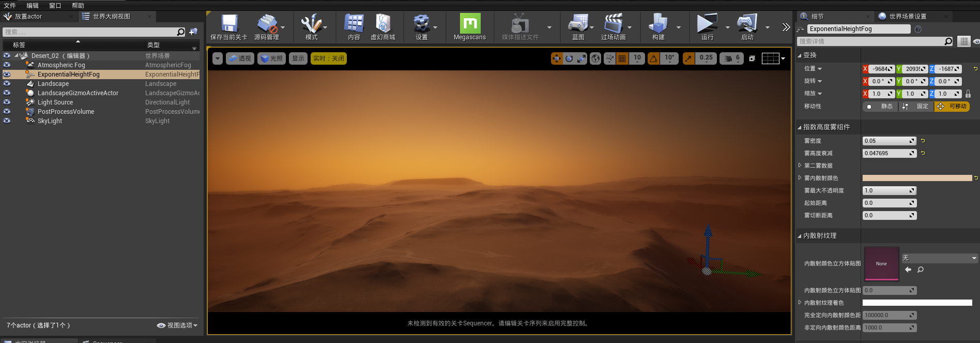This screenshot has height=343, width=980.
Task: Open the 视图选项 view options dropdown
Action: point(177,325)
